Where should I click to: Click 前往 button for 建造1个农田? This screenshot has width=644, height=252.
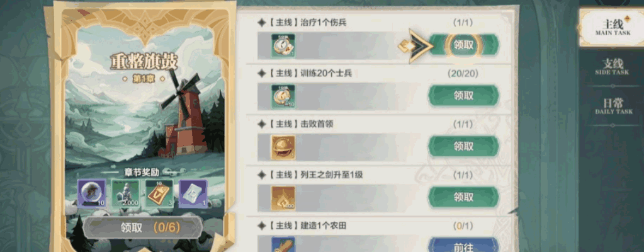pos(464,246)
